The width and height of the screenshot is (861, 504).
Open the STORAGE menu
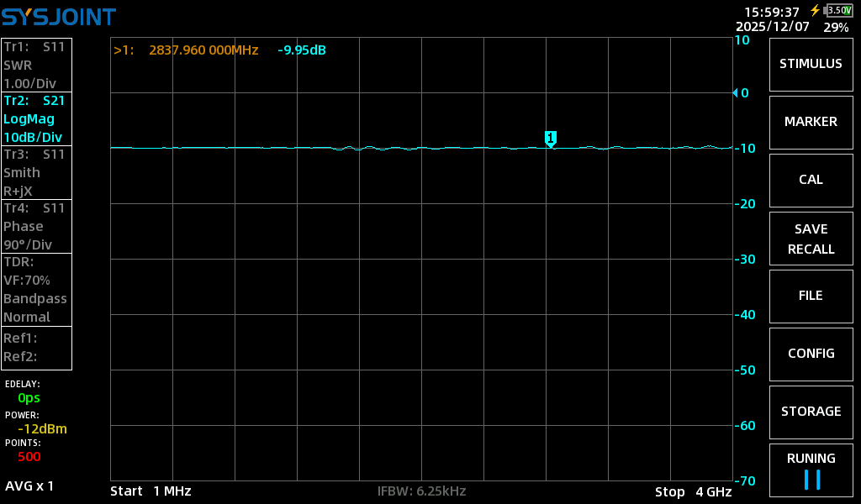[811, 412]
